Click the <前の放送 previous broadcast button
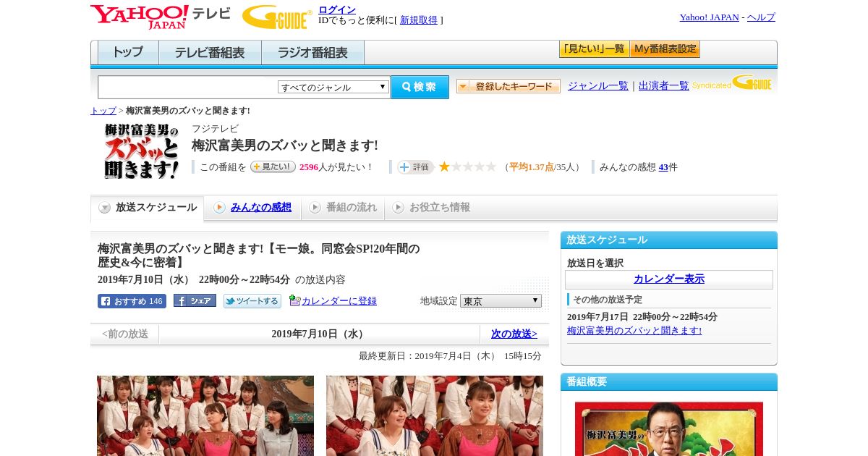Viewport: 868px width, 456px height. (x=125, y=334)
